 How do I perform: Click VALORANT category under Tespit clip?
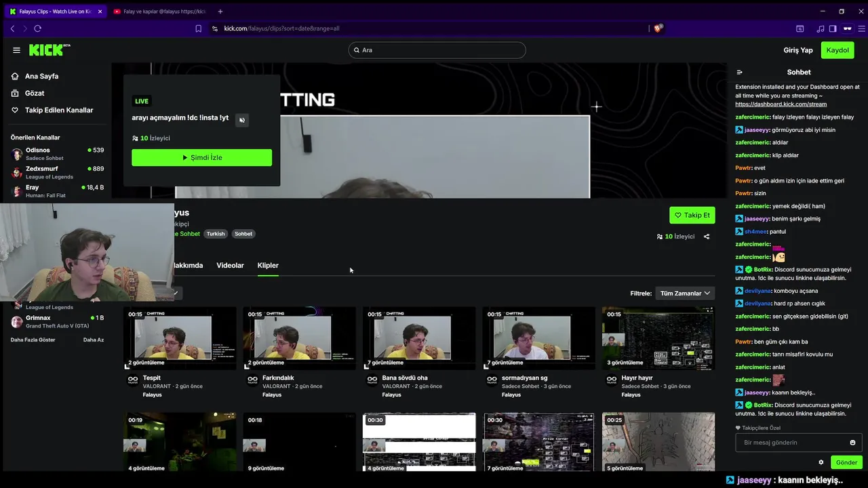[x=157, y=386]
